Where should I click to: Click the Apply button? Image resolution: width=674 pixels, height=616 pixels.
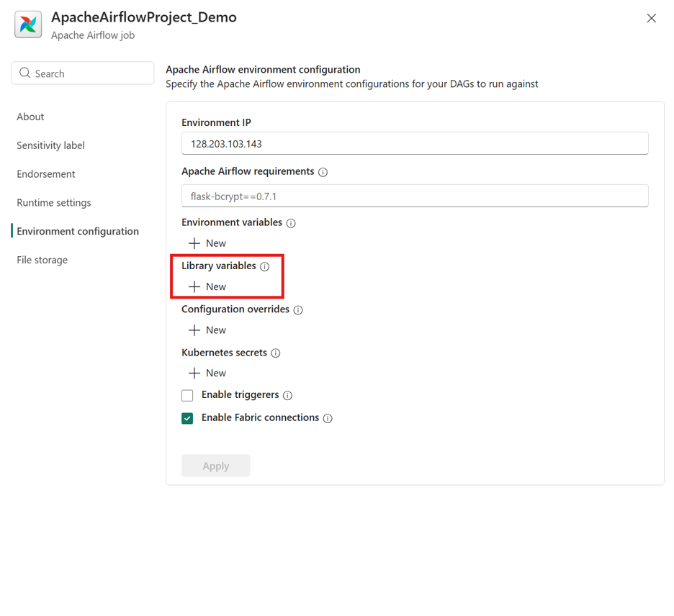(x=216, y=466)
